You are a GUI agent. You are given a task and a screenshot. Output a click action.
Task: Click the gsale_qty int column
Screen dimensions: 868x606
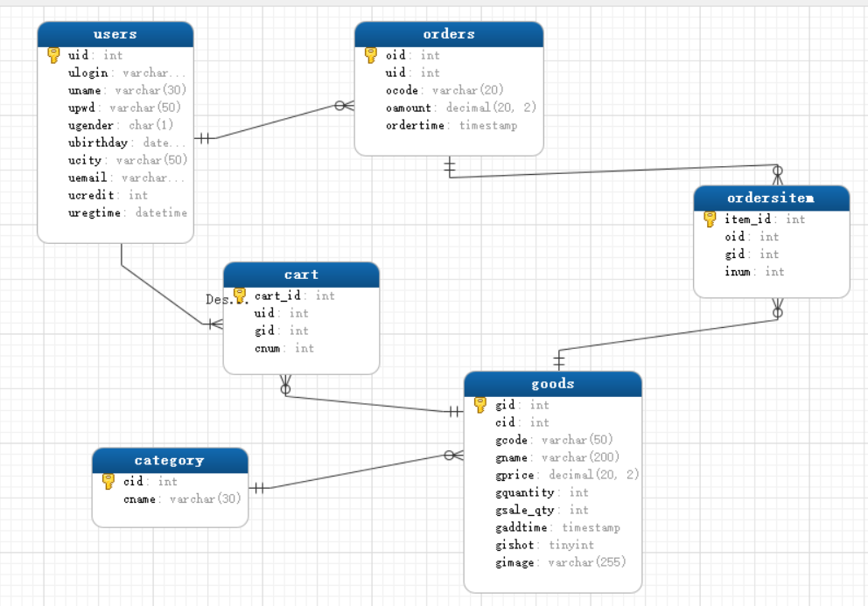[x=542, y=511]
